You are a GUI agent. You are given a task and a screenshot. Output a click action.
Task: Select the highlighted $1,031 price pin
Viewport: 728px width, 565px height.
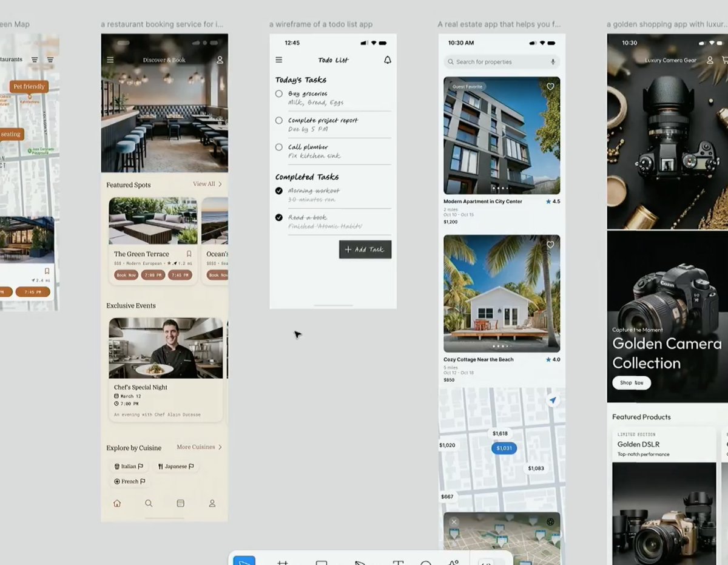click(x=504, y=448)
